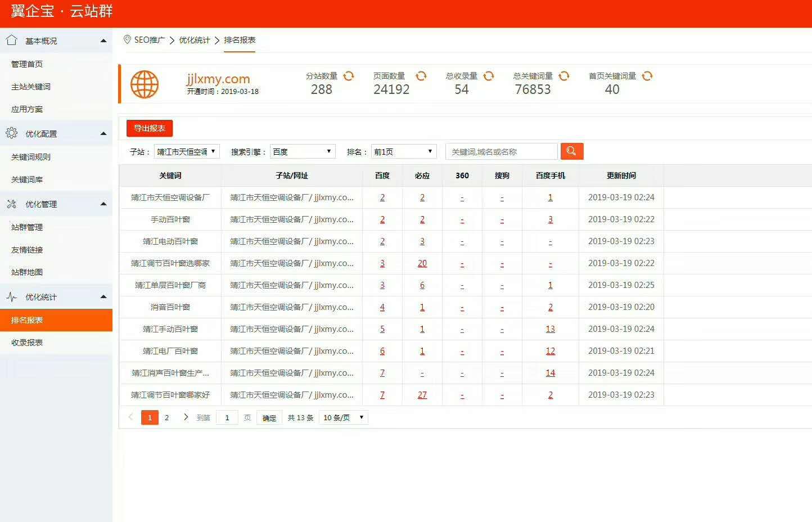Open jjlxmy.com site link
Viewport: 812px width, 522px height.
click(x=218, y=79)
